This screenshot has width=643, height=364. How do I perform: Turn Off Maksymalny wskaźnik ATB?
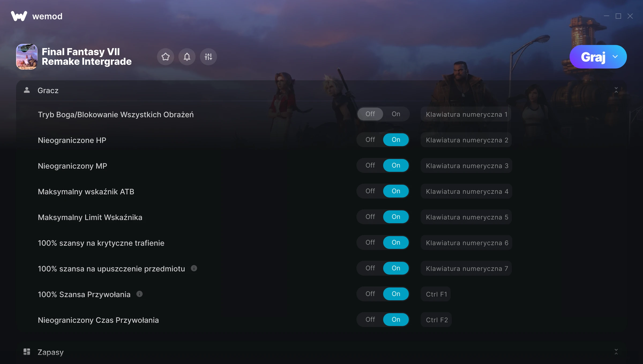[370, 191]
